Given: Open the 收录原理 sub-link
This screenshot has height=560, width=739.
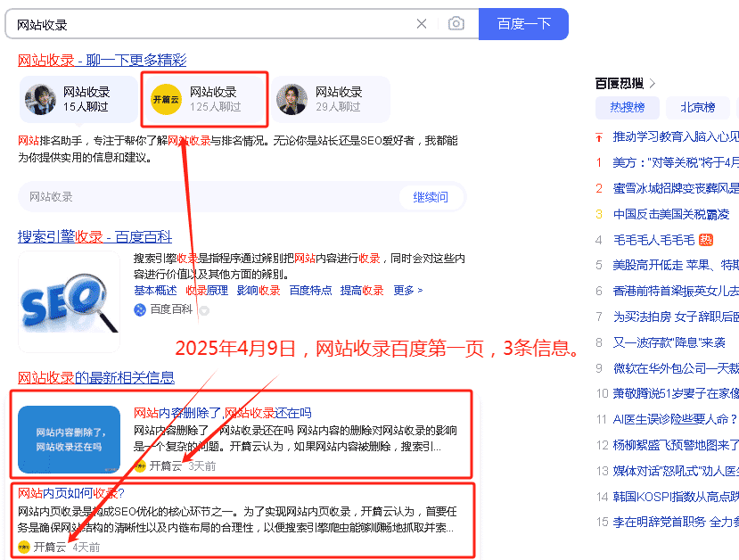Looking at the screenshot, I should (206, 291).
